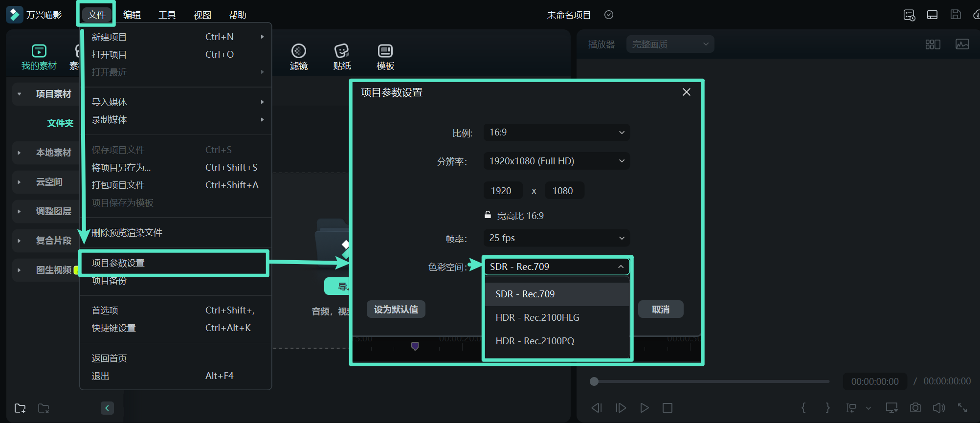Open the 模板 templates tab
The height and width of the screenshot is (423, 980).
click(x=385, y=57)
